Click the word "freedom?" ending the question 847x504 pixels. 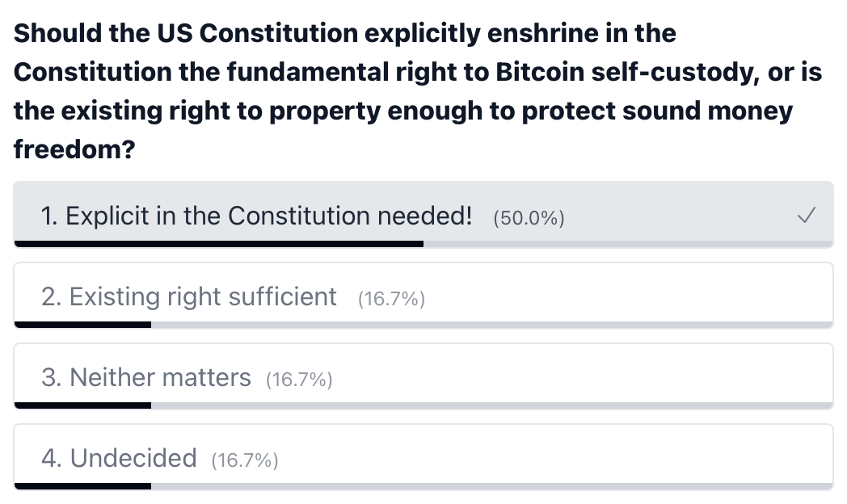(x=74, y=149)
